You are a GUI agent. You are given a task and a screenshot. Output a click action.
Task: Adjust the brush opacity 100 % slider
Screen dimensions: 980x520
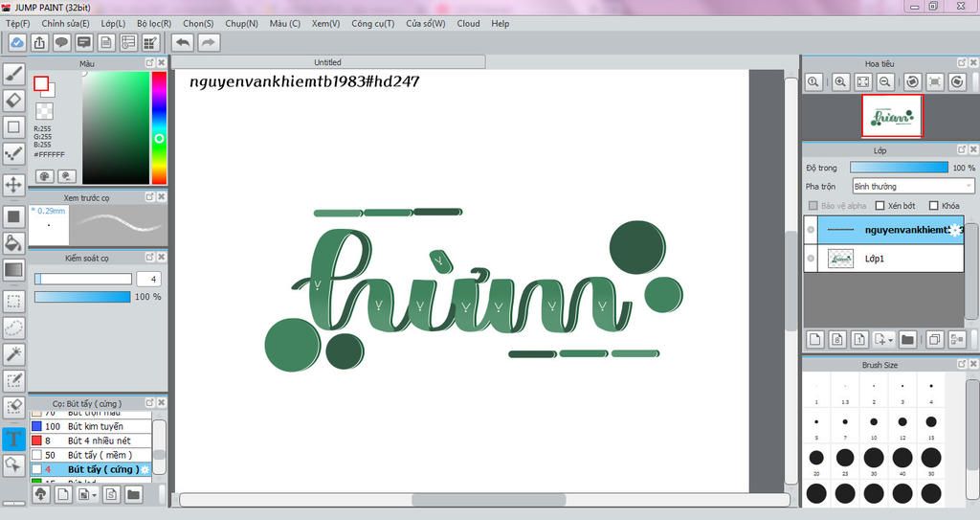point(82,297)
